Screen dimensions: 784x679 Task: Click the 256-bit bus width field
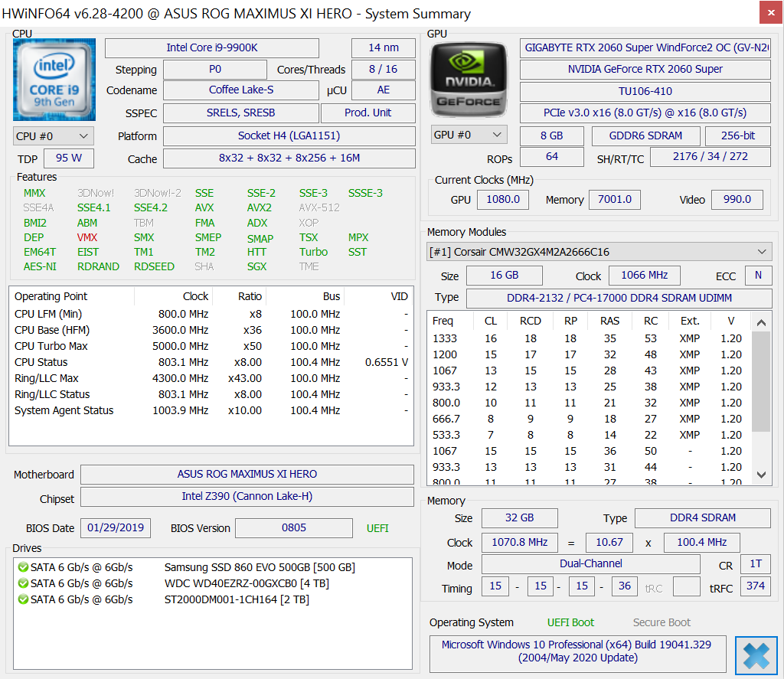pos(738,136)
